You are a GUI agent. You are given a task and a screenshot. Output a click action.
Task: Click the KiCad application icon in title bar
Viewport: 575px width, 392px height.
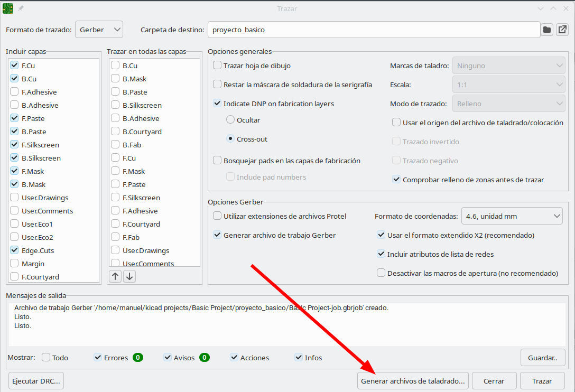[x=8, y=8]
